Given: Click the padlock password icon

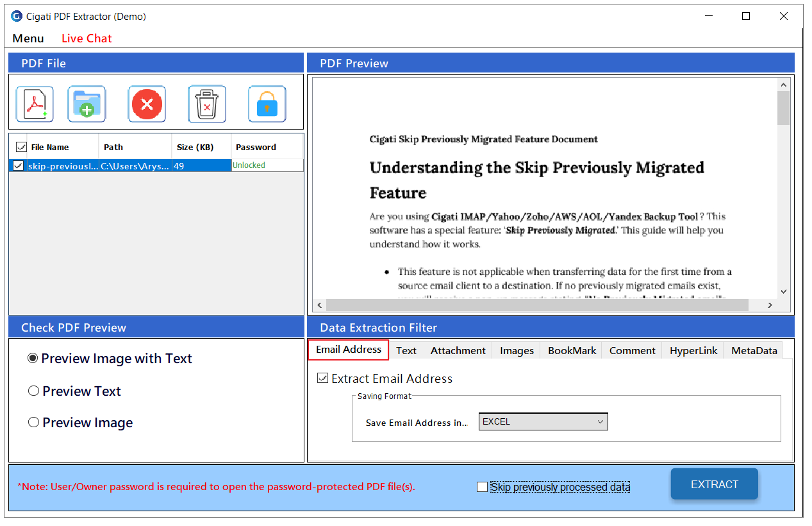Looking at the screenshot, I should 267,104.
